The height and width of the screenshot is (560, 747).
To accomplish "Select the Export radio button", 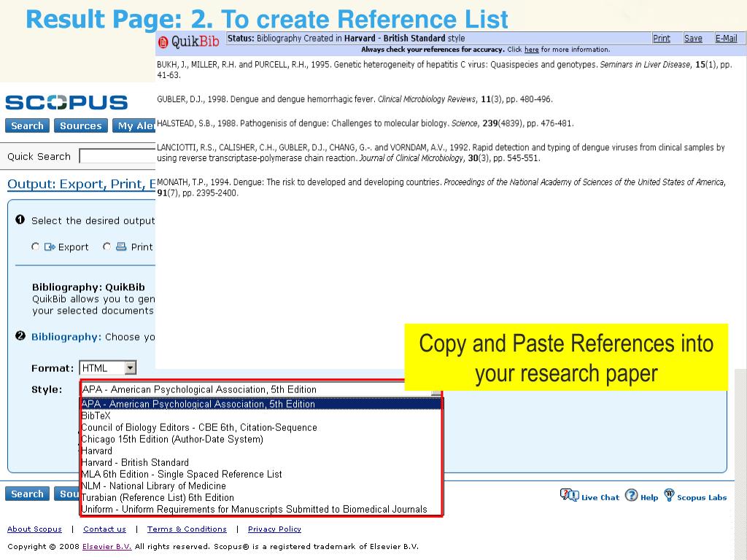I will coord(35,246).
